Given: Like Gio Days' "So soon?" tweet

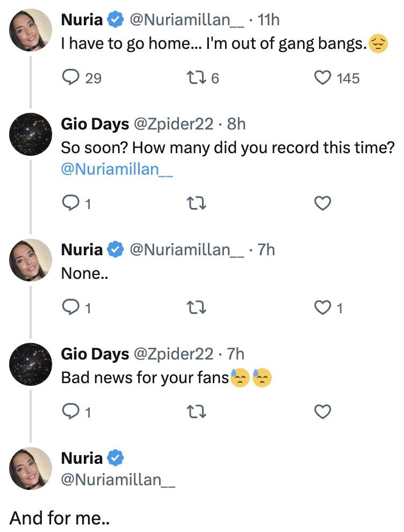Looking at the screenshot, I should click(322, 203).
